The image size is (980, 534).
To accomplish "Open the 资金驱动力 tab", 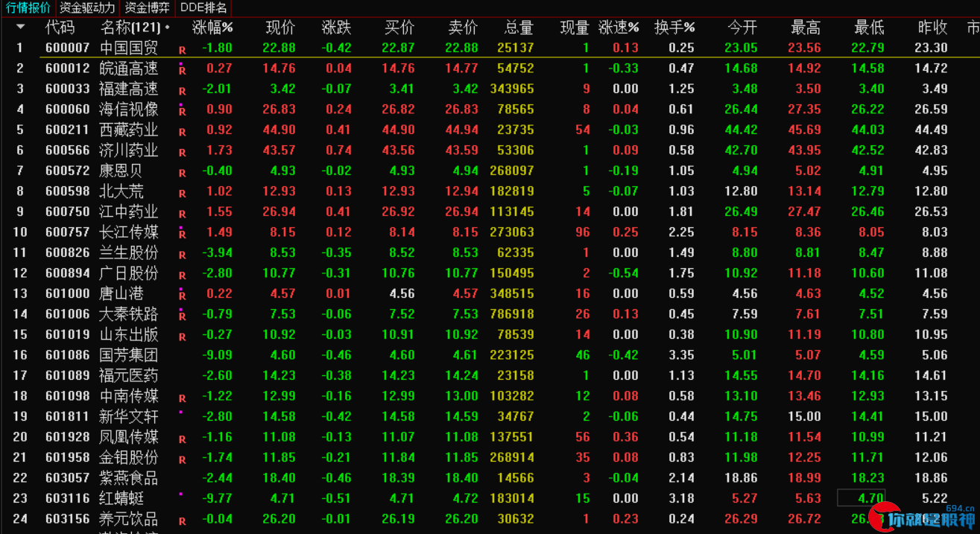I will [x=87, y=8].
